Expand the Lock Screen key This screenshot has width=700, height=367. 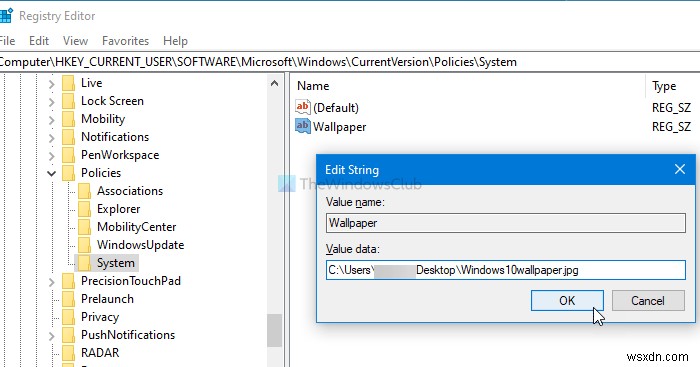(x=51, y=101)
